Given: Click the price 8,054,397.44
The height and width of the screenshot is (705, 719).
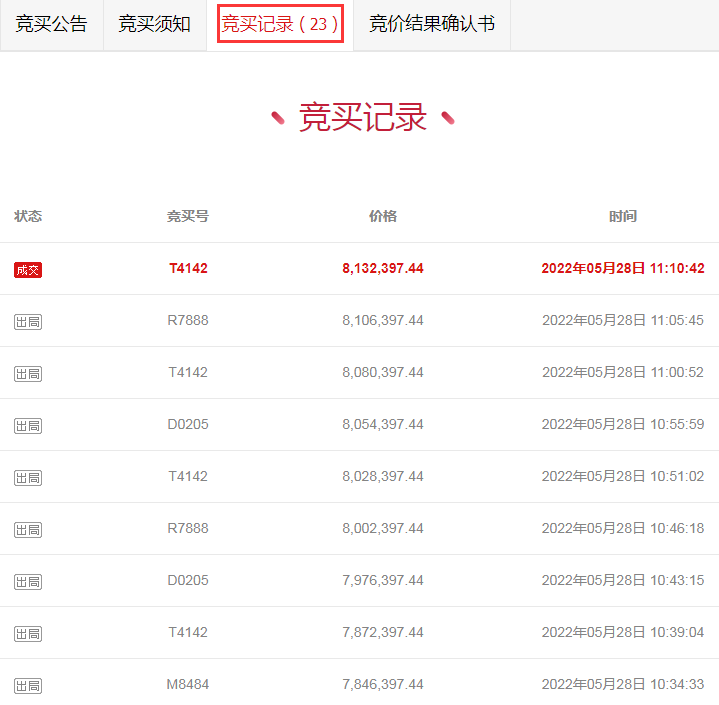Looking at the screenshot, I should pyautogui.click(x=383, y=424).
